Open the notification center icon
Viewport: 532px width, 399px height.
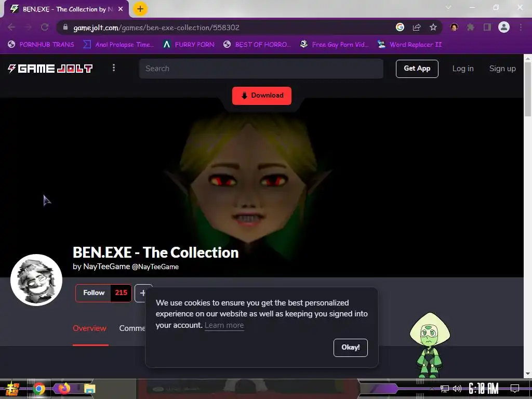pyautogui.click(x=515, y=389)
